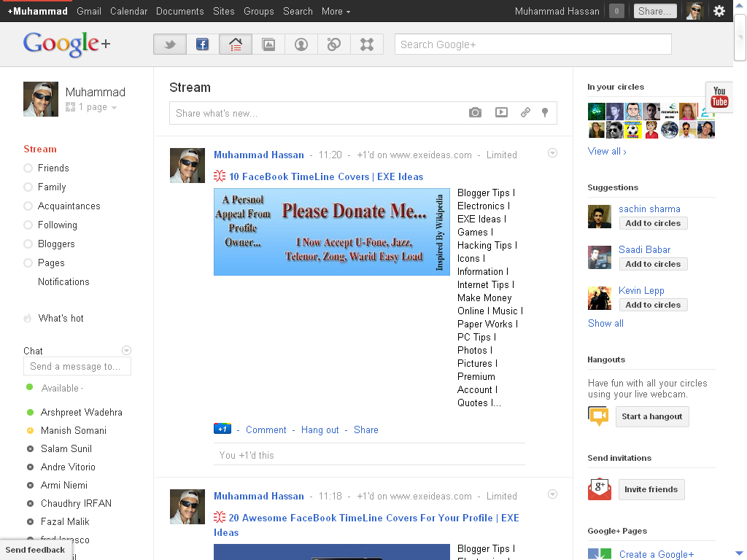Open the Profile toolbar icon
The height and width of the screenshot is (560, 747).
(301, 44)
